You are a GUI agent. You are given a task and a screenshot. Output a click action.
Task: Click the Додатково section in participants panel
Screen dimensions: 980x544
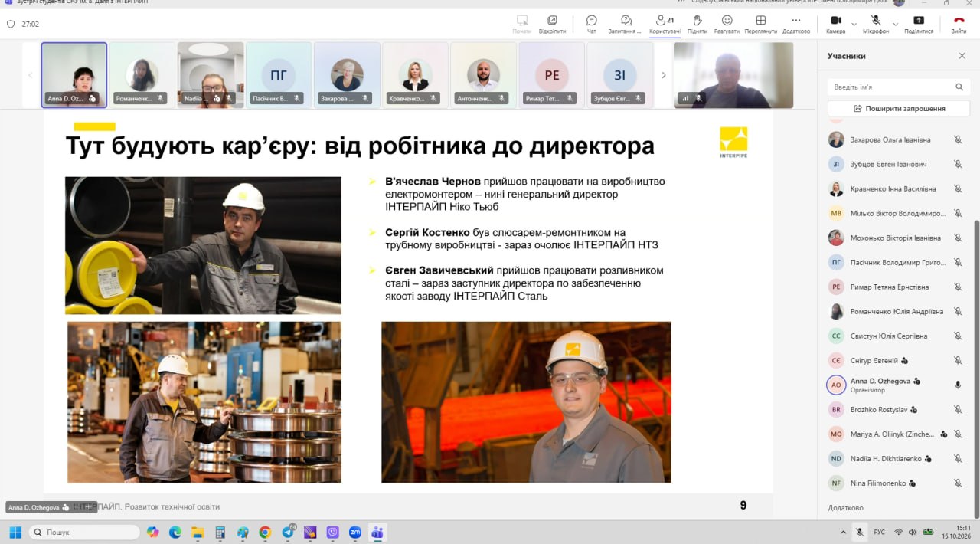pyautogui.click(x=845, y=508)
